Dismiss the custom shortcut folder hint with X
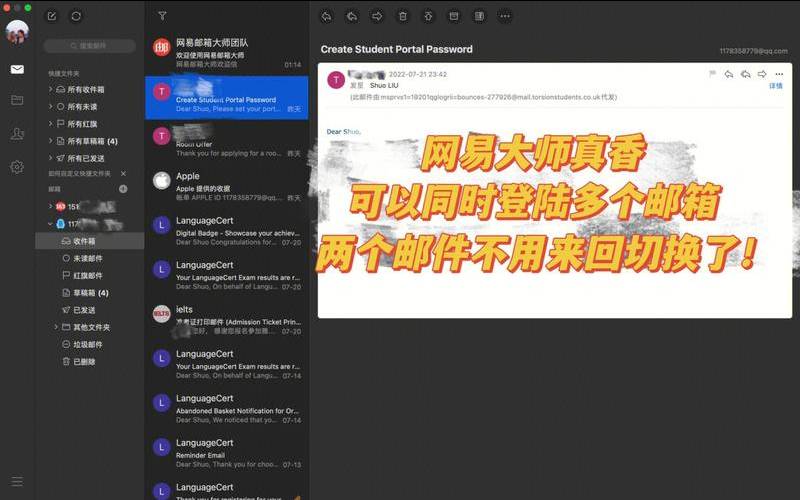This screenshot has height=500, width=800. pos(123,173)
